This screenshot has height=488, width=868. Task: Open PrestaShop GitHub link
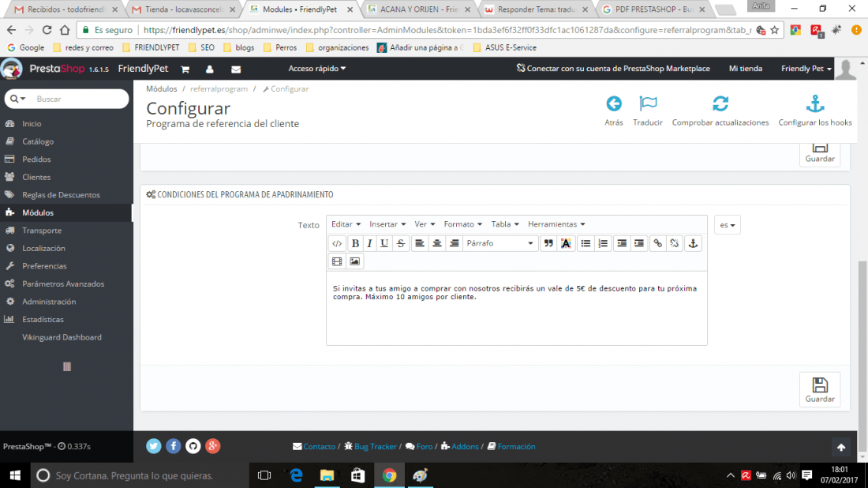tap(193, 446)
